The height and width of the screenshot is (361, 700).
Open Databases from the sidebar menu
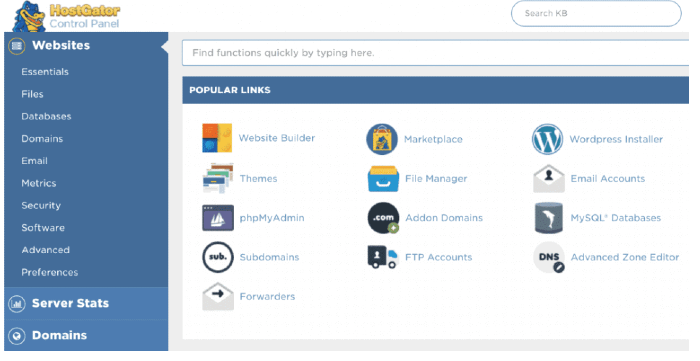click(46, 116)
